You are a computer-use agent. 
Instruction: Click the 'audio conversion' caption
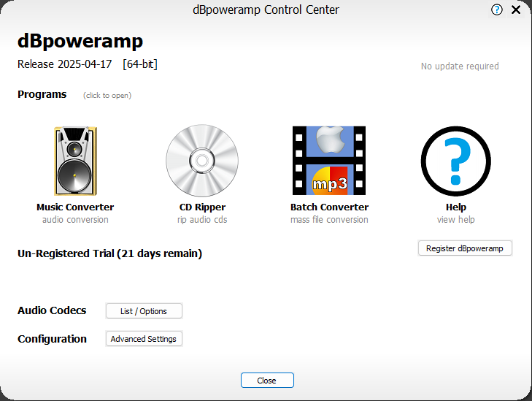click(x=75, y=220)
